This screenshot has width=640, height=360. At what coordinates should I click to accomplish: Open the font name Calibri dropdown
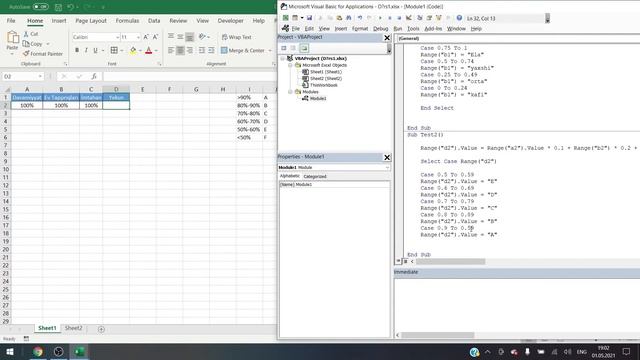click(x=117, y=37)
